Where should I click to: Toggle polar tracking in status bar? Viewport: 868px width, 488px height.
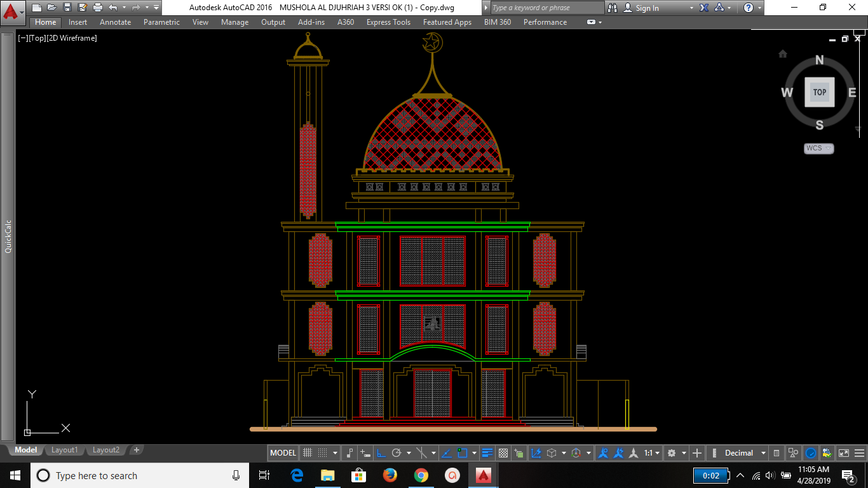397,453
